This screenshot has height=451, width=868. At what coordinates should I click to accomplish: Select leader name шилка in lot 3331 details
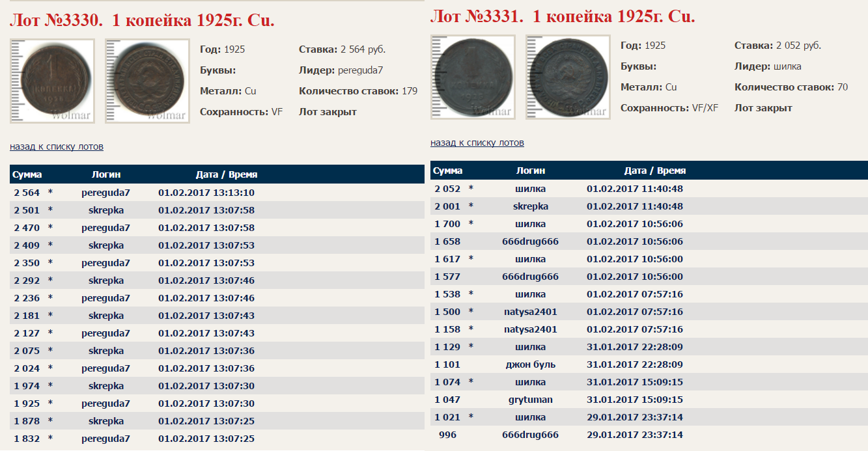[x=787, y=66]
